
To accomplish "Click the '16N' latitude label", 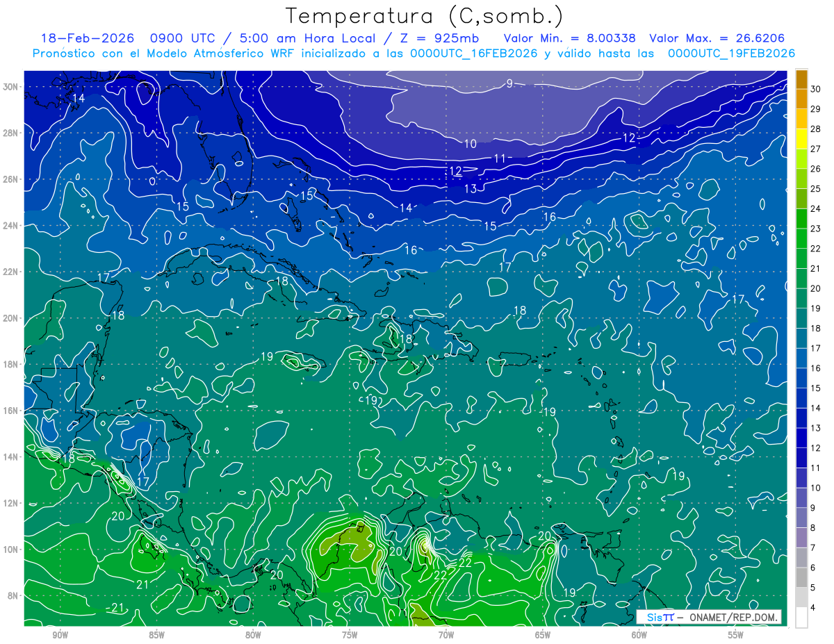I will [x=12, y=411].
